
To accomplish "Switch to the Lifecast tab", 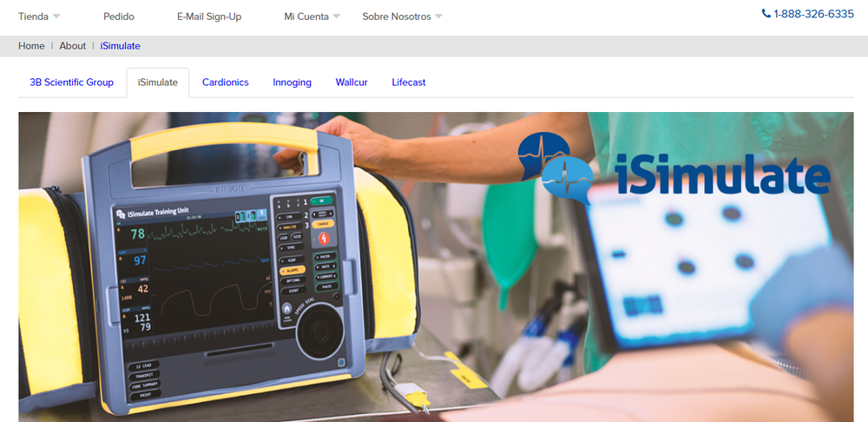I will (x=409, y=82).
